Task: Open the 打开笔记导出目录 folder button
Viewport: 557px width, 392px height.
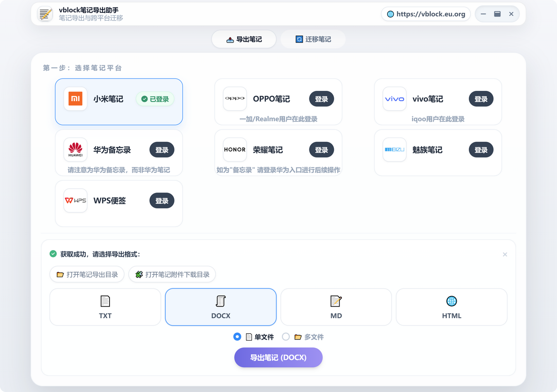Action: pyautogui.click(x=87, y=274)
